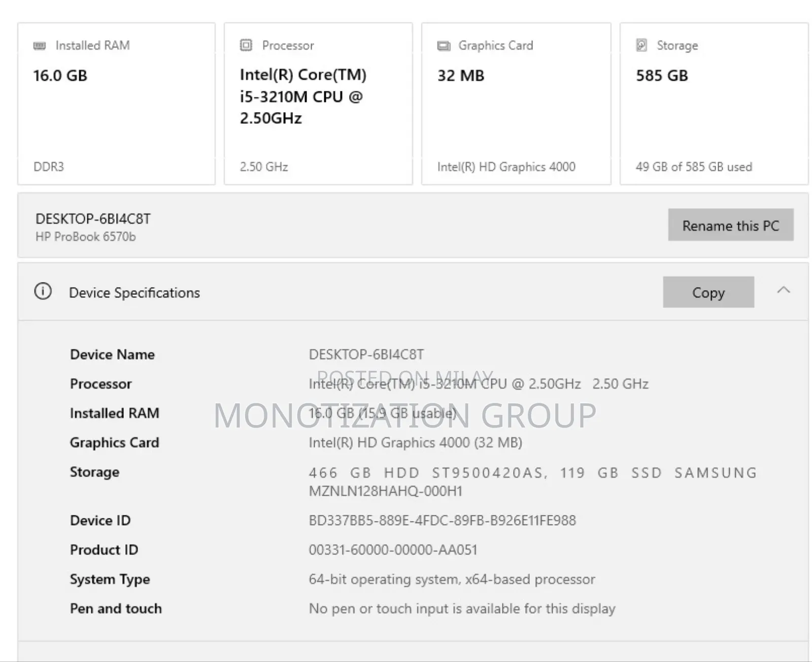Open the Installed RAM 16.0 GB card
Viewport: 812px width, 662px height.
point(116,104)
